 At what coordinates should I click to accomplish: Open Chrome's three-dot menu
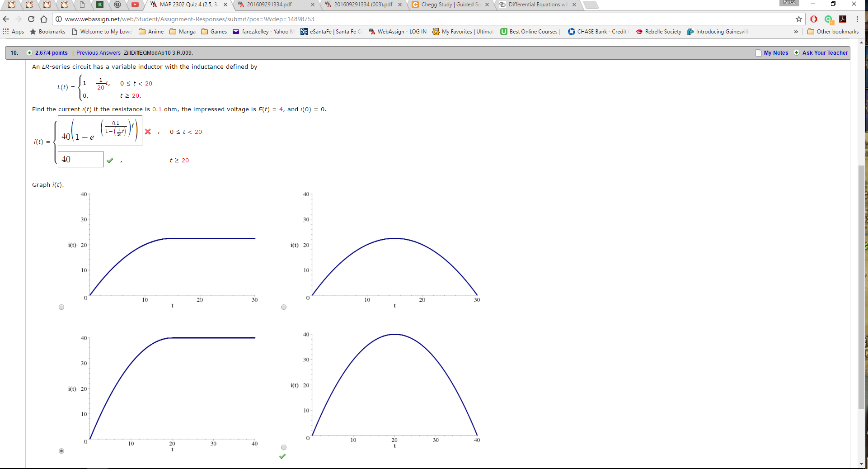tap(858, 19)
